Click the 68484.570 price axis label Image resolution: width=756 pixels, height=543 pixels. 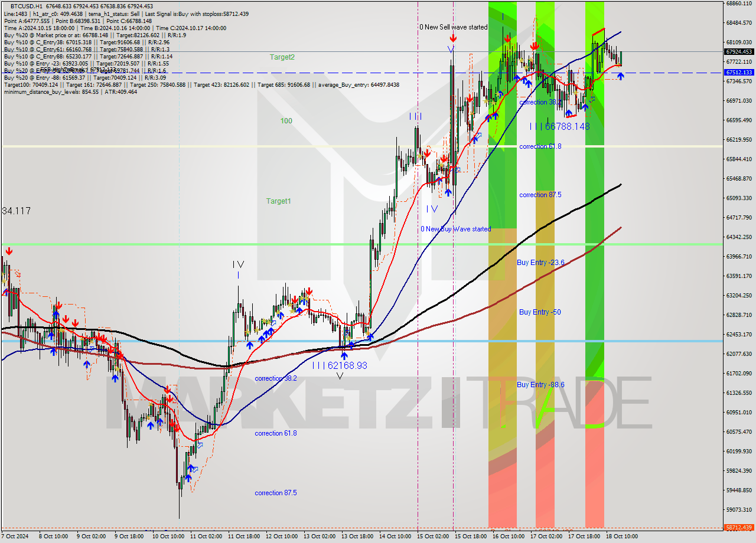tap(739, 23)
